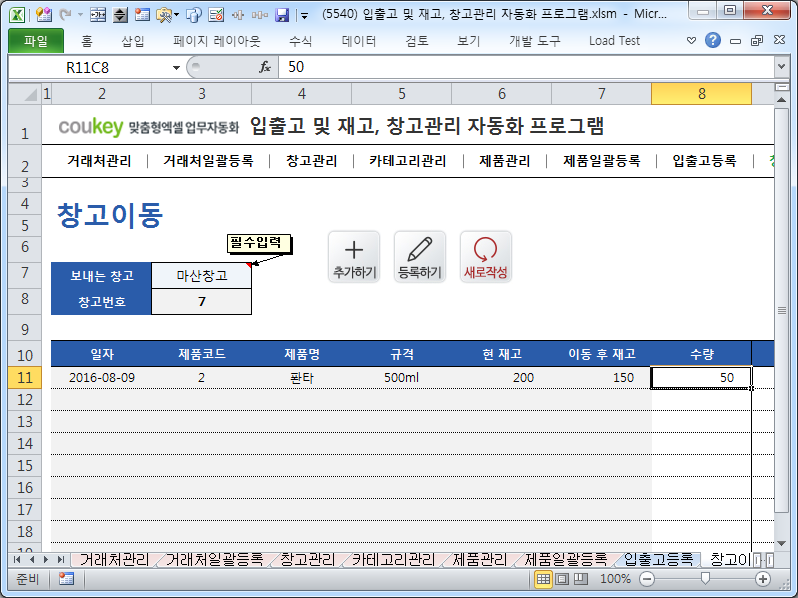Go to 카테고리관리 menu link on the sheet
The width and height of the screenshot is (798, 598).
[x=408, y=161]
